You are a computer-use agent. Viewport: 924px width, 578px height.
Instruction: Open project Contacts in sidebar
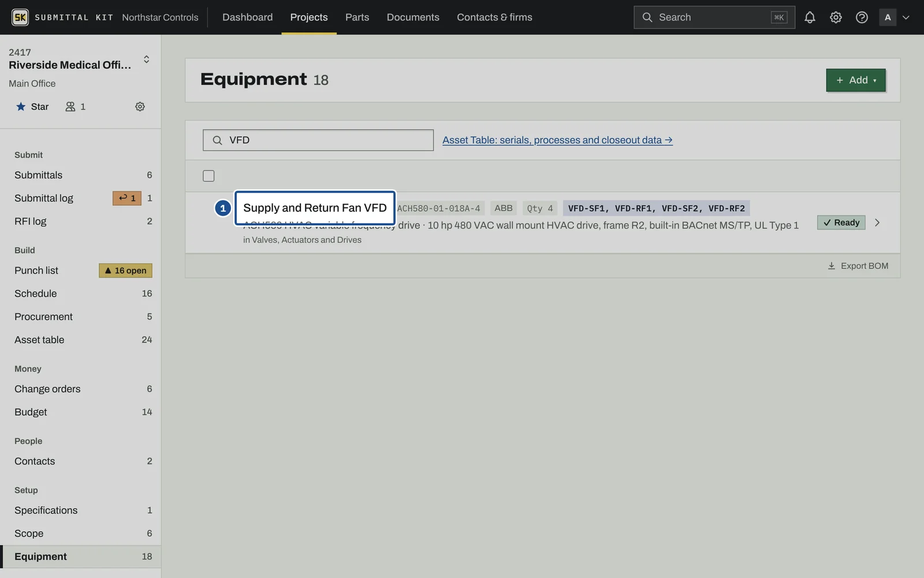click(81, 461)
